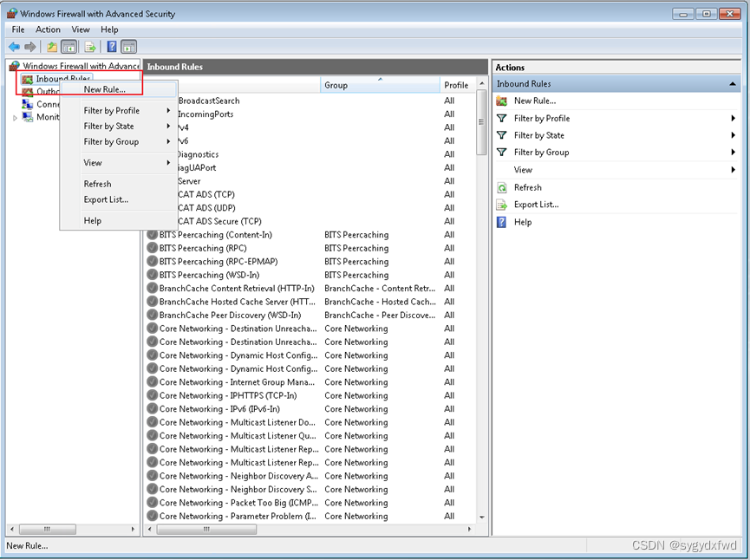Click the status icon of BranchCache Content Retrieval (HTTP-In)
Screen dimensions: 750x560
152,288
